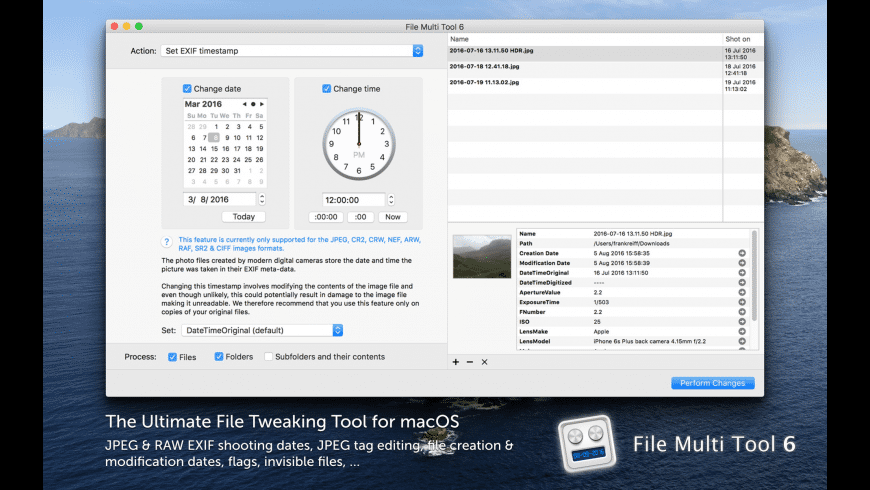
Task: Click the arrow icon for FNumber
Action: 742,312
